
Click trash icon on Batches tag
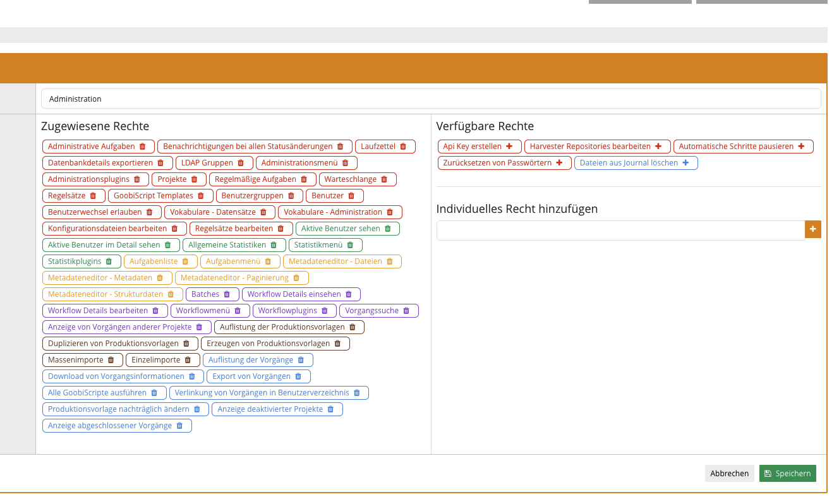227,294
